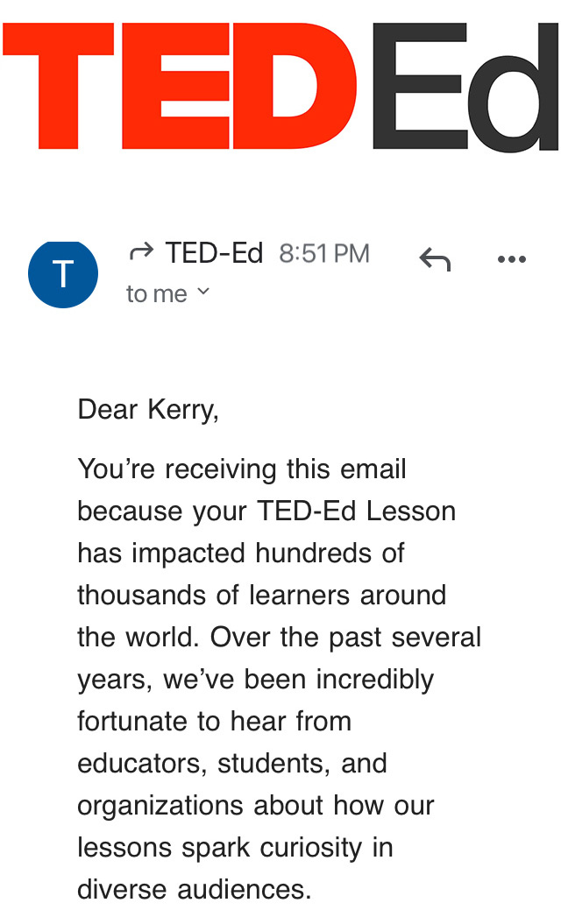Tap the reply arrow icon

pyautogui.click(x=435, y=258)
